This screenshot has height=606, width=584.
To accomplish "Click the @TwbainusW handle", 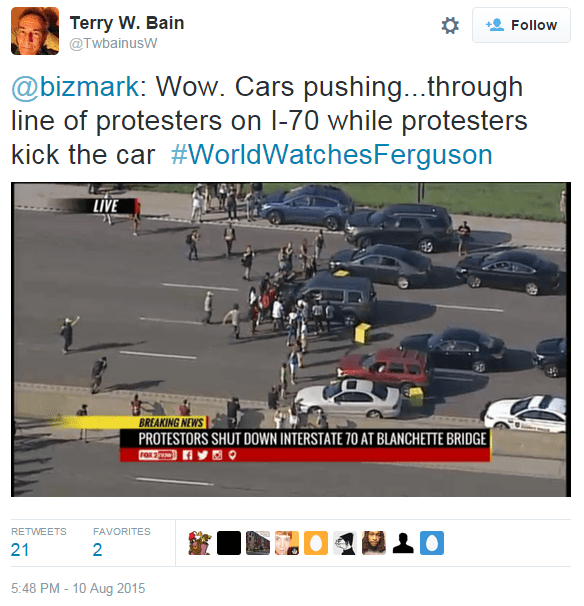I will [x=113, y=43].
